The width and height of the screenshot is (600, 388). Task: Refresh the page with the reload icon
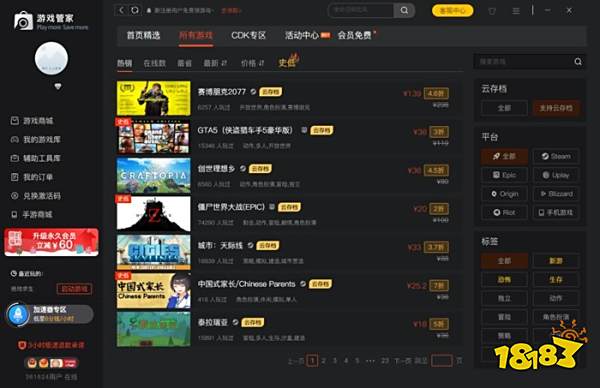pos(135,10)
